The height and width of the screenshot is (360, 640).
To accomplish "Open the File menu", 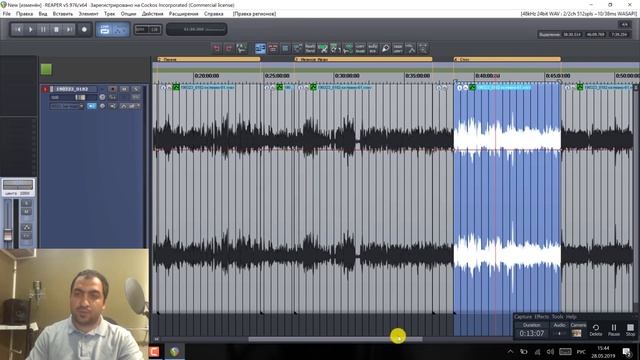I will 7,13.
